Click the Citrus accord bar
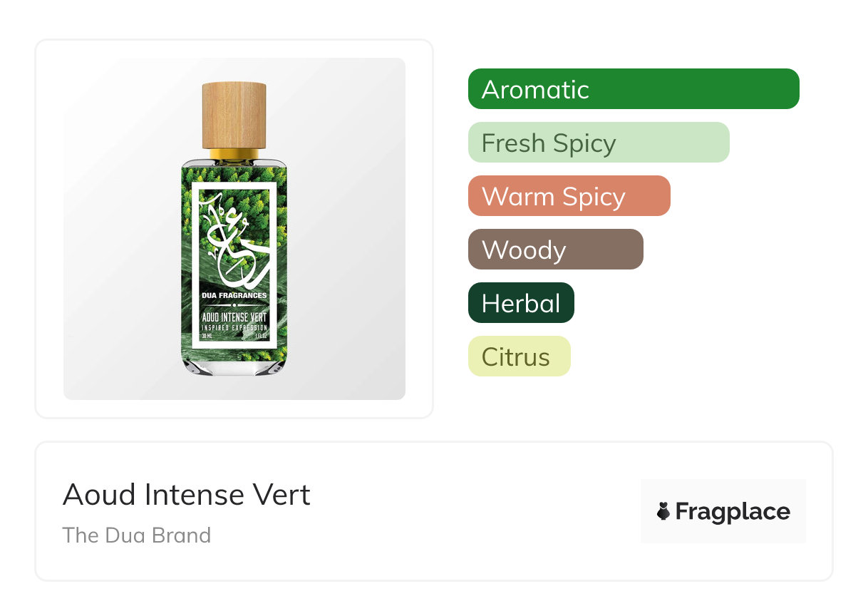This screenshot has width=868, height=616. 519,356
